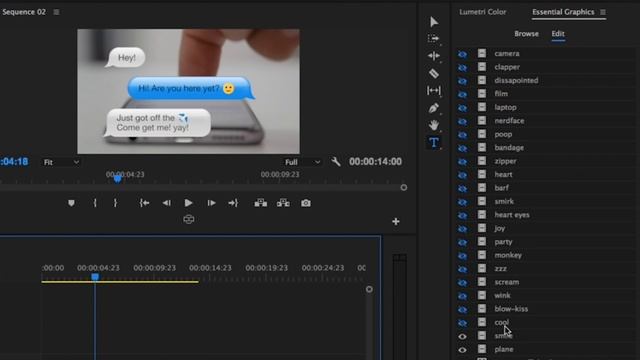The height and width of the screenshot is (360, 640).
Task: Select the Pen tool
Action: coord(433,108)
